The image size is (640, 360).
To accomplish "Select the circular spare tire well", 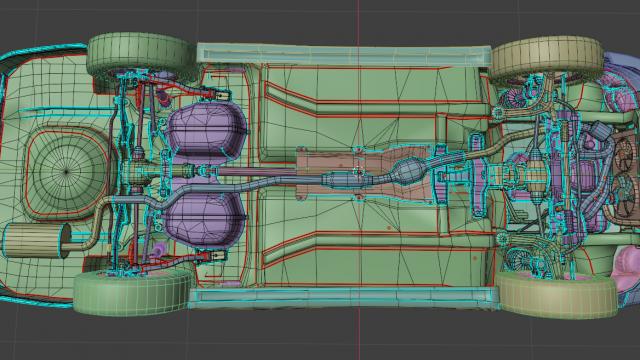I will tap(66, 172).
